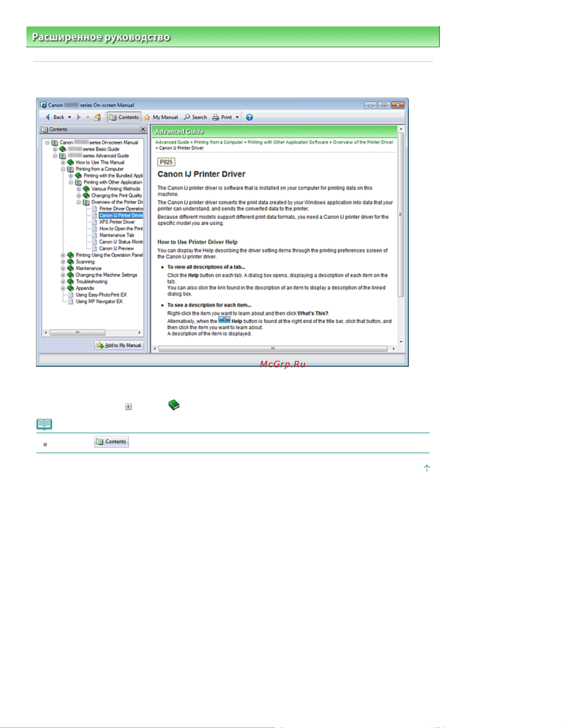This screenshot has width=563, height=728.
Task: Follow Advanced Guide breadcrumb link
Action: pyautogui.click(x=172, y=142)
